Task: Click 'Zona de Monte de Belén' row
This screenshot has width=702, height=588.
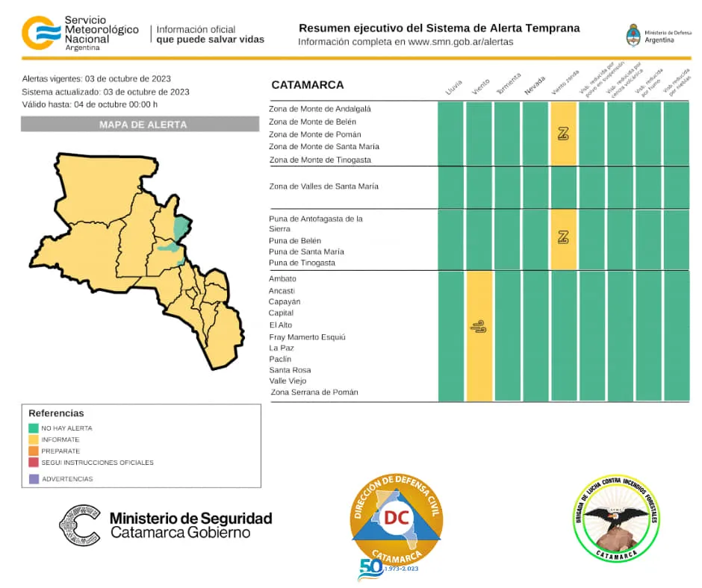Action: point(312,122)
